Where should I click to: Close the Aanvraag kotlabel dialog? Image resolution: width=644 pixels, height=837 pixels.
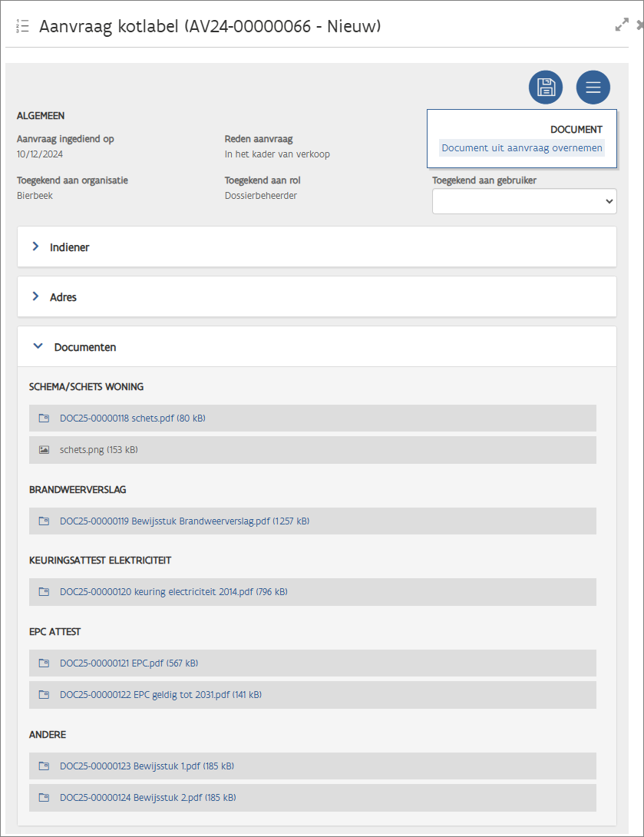(639, 25)
